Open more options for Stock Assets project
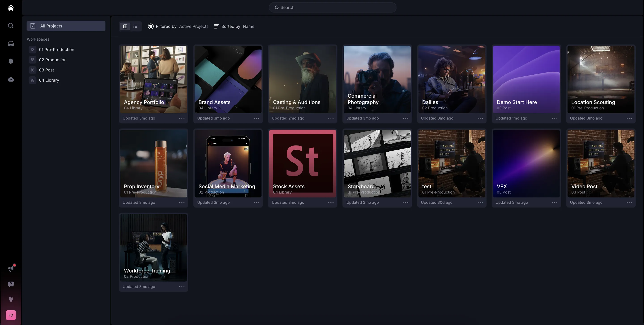The width and height of the screenshot is (644, 325). 331,202
